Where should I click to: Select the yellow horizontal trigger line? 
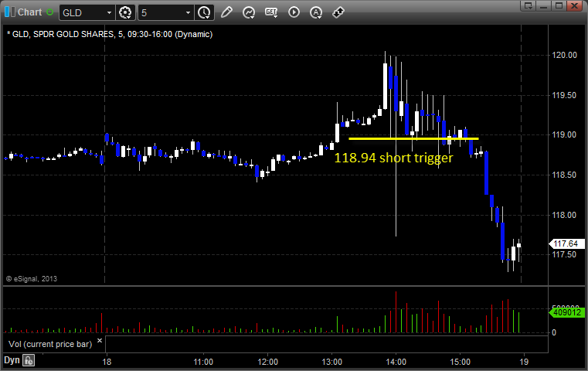413,139
